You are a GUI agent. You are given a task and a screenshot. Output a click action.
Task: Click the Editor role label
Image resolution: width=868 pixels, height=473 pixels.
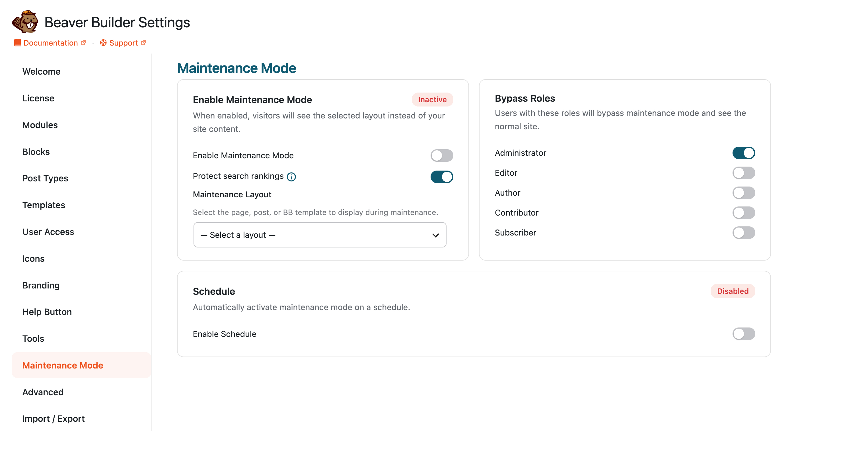(x=506, y=173)
